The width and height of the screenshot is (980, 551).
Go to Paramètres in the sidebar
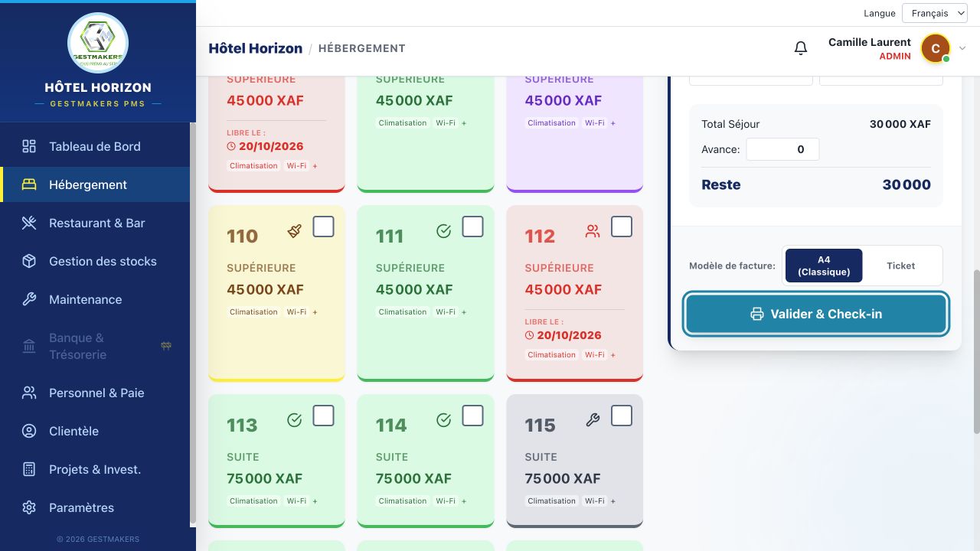point(95,507)
